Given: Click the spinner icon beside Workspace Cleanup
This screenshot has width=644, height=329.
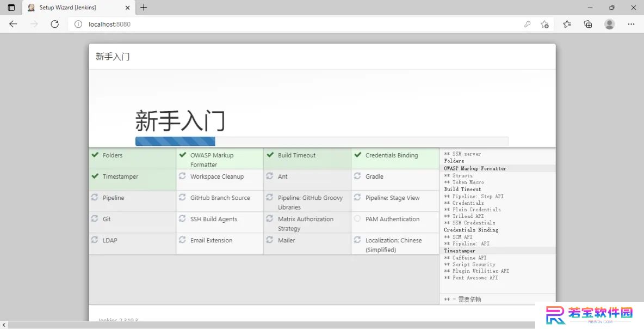Looking at the screenshot, I should click(182, 176).
